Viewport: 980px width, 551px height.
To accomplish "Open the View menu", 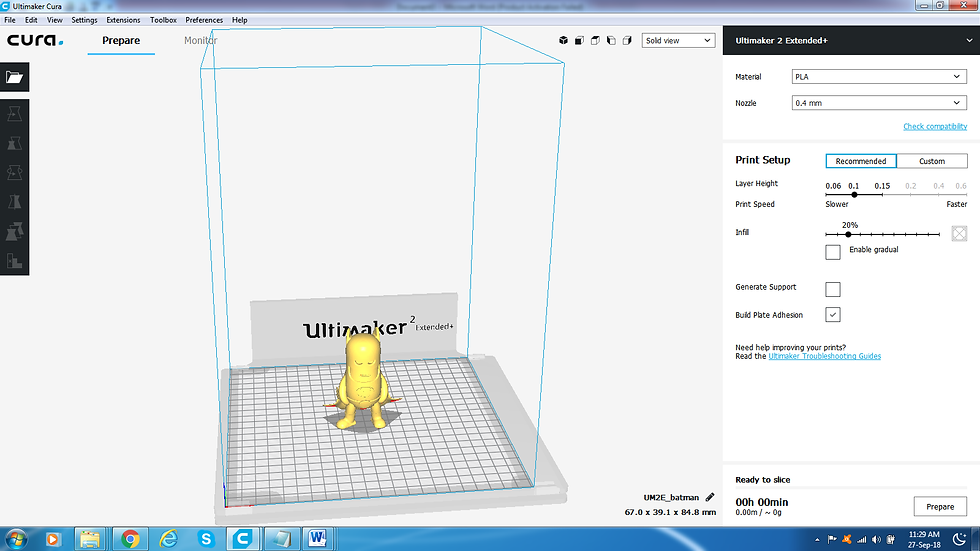I will click(x=54, y=20).
